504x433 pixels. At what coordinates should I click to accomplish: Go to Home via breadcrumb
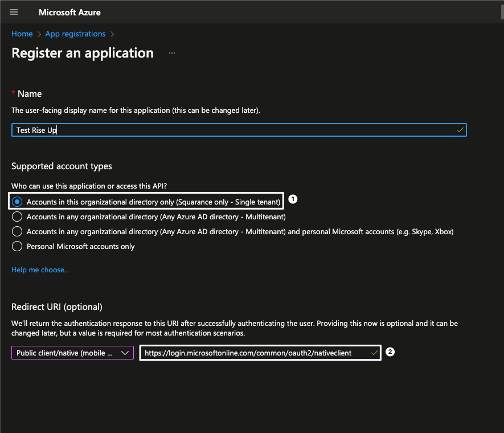tap(22, 34)
